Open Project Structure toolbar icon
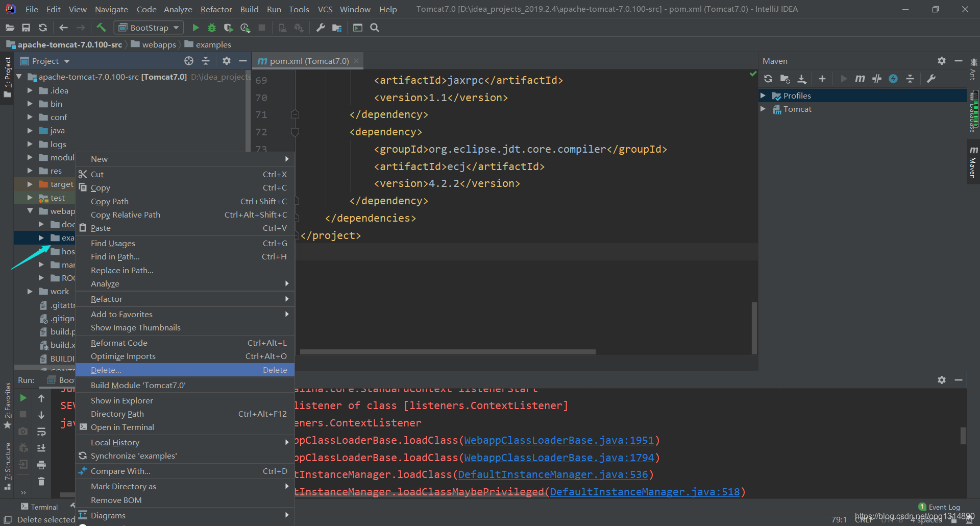 pyautogui.click(x=337, y=28)
